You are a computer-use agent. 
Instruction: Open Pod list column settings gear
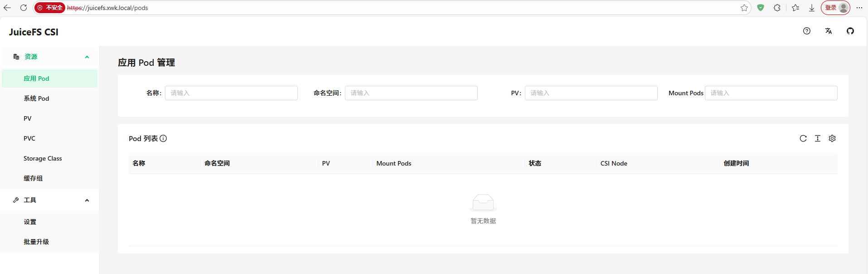pyautogui.click(x=832, y=138)
